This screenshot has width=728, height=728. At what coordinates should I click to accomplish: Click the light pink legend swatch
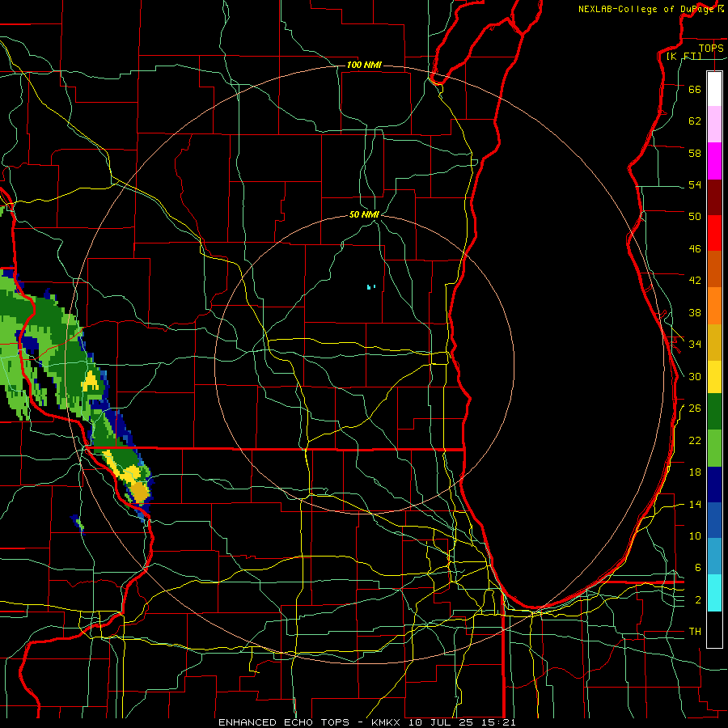pos(714,124)
